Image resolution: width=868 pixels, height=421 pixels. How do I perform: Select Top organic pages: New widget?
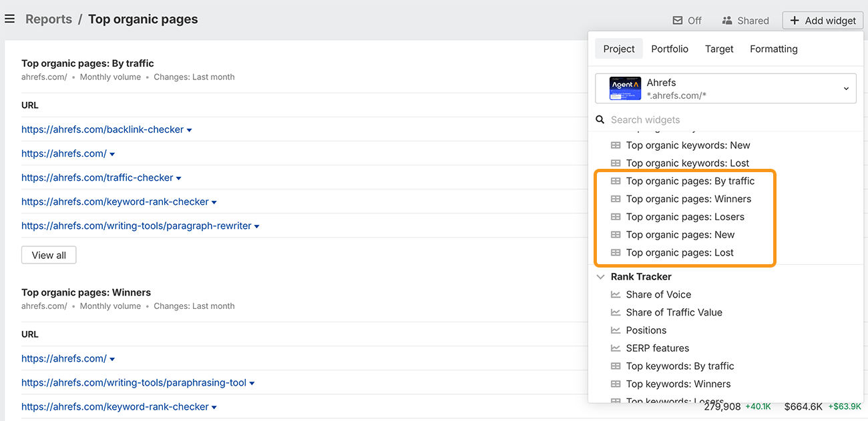pos(680,235)
